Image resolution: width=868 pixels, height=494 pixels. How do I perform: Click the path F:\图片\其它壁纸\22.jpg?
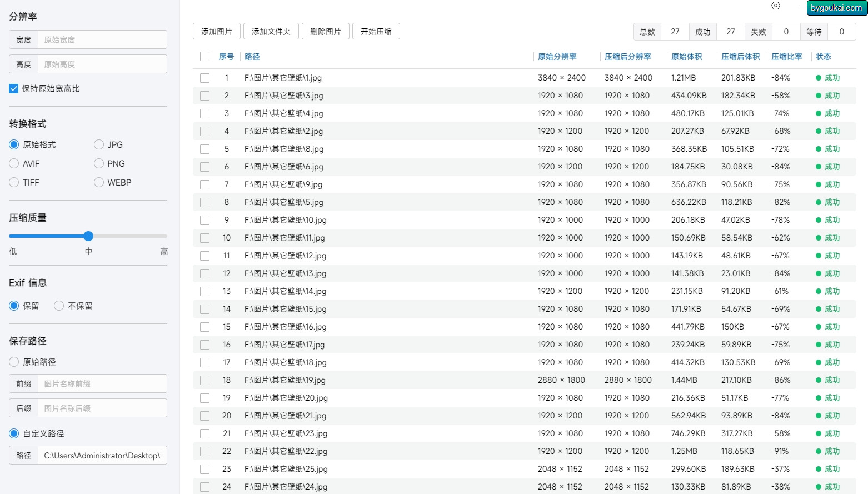point(286,451)
